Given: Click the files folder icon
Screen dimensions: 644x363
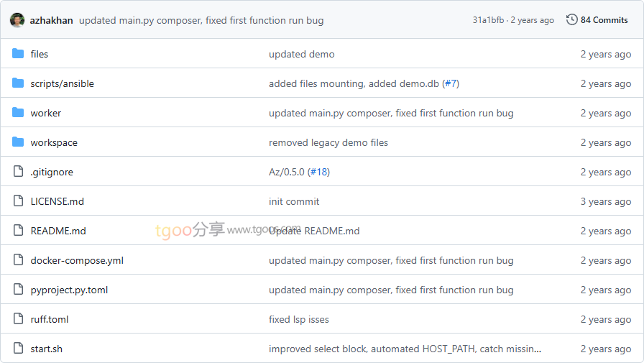Looking at the screenshot, I should tap(18, 54).
